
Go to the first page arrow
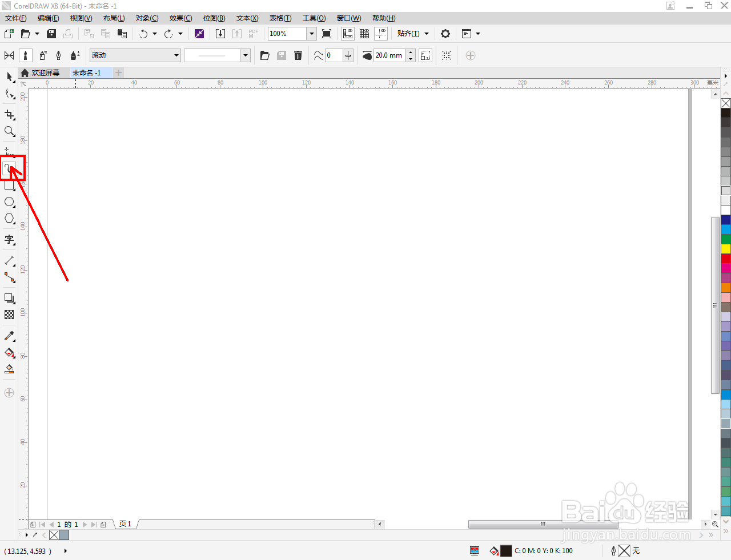[43, 524]
